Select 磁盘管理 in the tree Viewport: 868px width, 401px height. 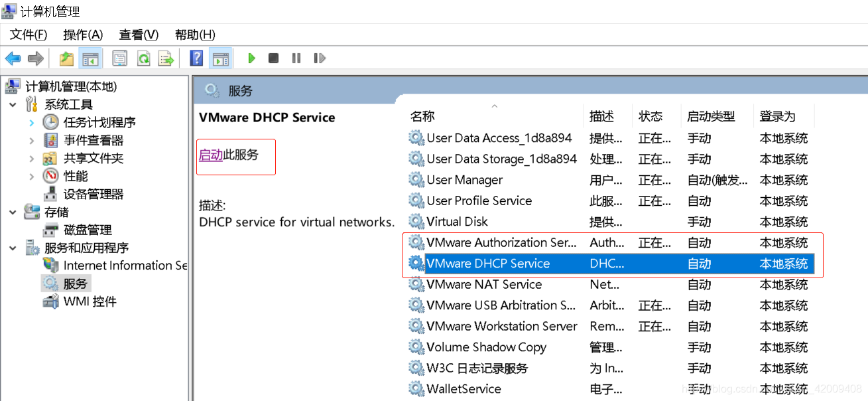coord(88,230)
